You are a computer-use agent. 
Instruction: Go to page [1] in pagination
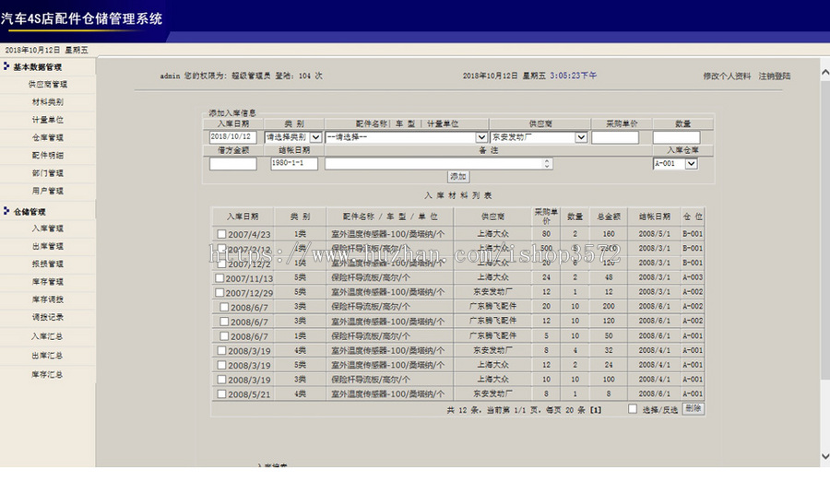[596, 410]
